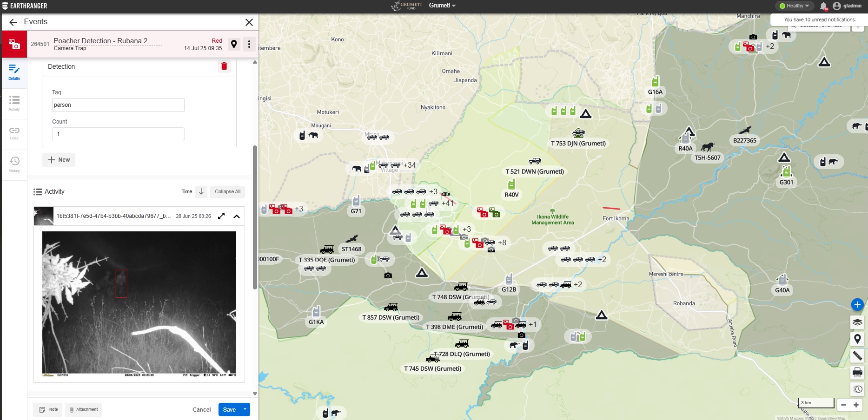Expand attachment image to fullscreen
868x420 pixels.
pyautogui.click(x=221, y=216)
